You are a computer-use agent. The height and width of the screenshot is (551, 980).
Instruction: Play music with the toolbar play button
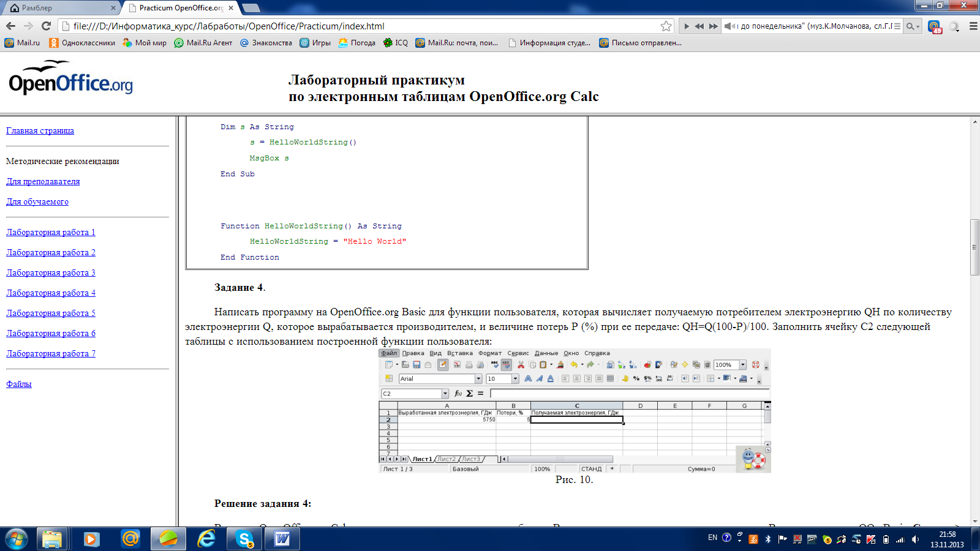click(687, 26)
